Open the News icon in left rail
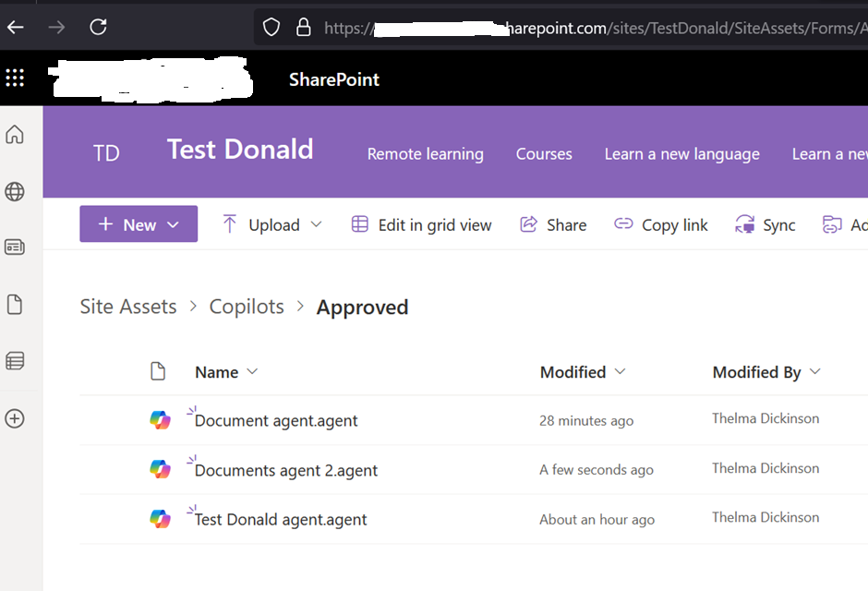868x591 pixels. 15,247
